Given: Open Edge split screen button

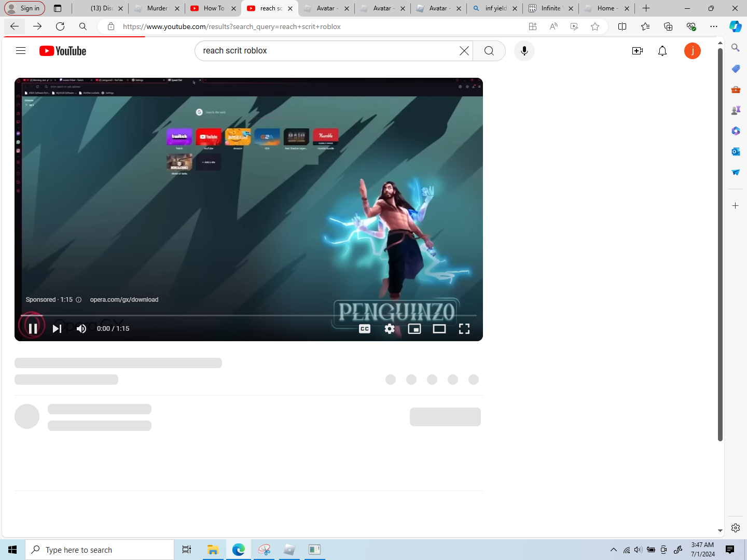Looking at the screenshot, I should [622, 26].
